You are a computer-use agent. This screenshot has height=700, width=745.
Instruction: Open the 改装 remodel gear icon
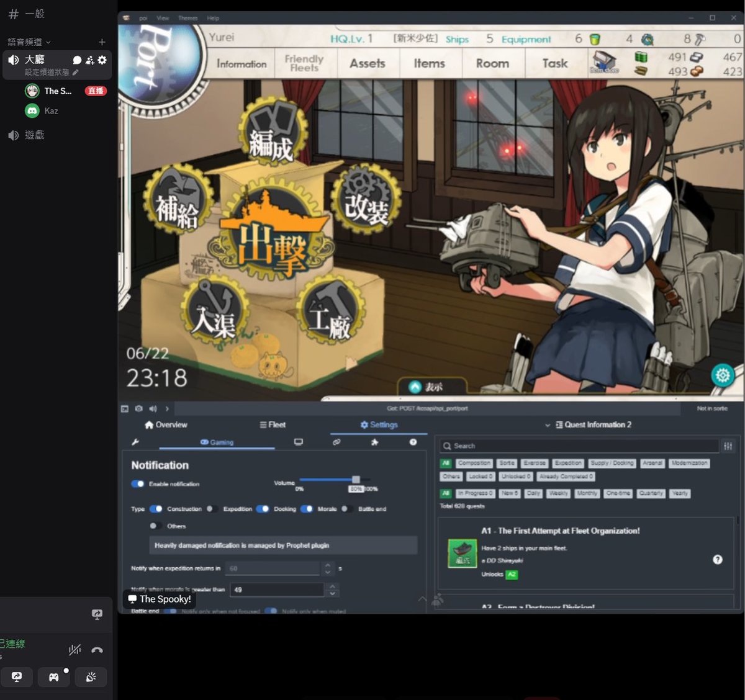pyautogui.click(x=366, y=199)
